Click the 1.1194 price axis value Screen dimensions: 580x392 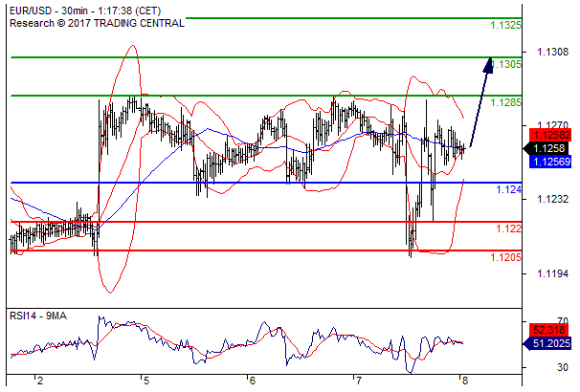pyautogui.click(x=552, y=273)
